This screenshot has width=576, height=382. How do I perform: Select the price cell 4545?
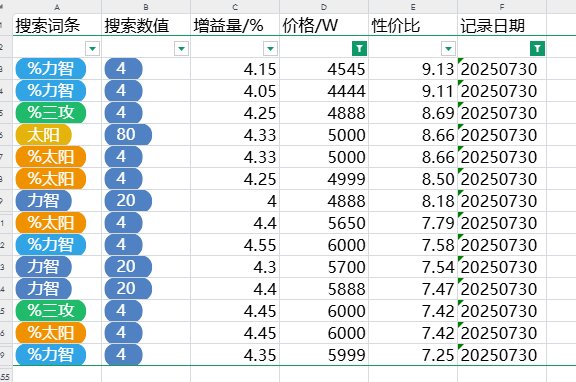[324, 69]
